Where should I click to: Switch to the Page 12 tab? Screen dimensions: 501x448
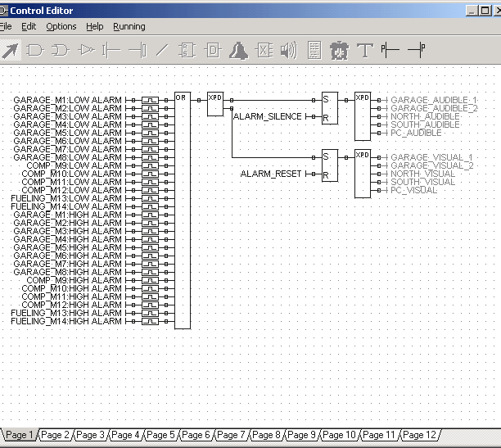coord(419,435)
